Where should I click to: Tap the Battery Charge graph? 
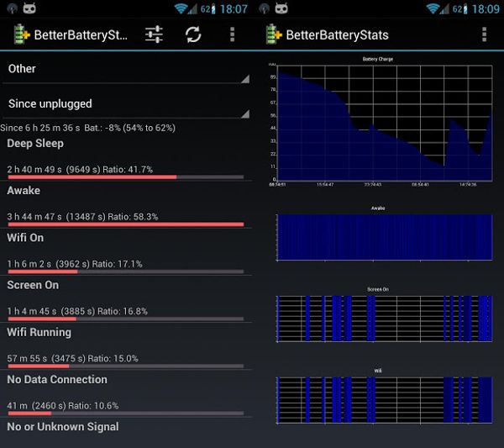pyautogui.click(x=385, y=122)
